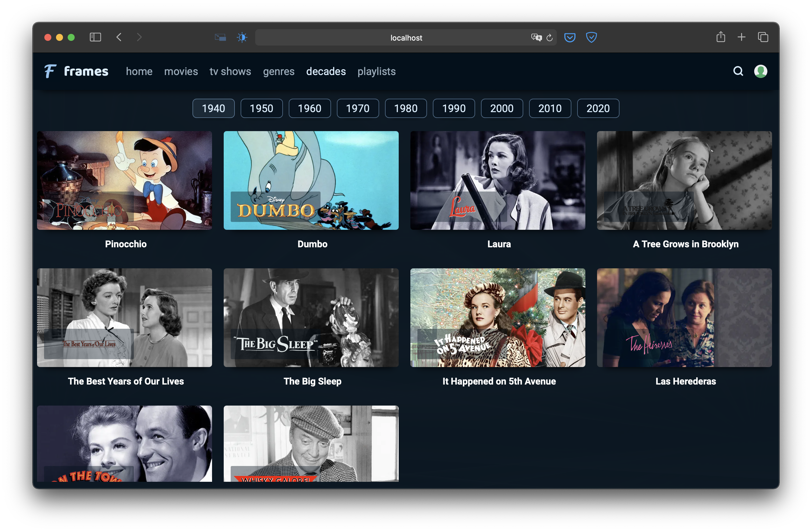Open the user profile avatar
This screenshot has width=812, height=532.
point(760,71)
